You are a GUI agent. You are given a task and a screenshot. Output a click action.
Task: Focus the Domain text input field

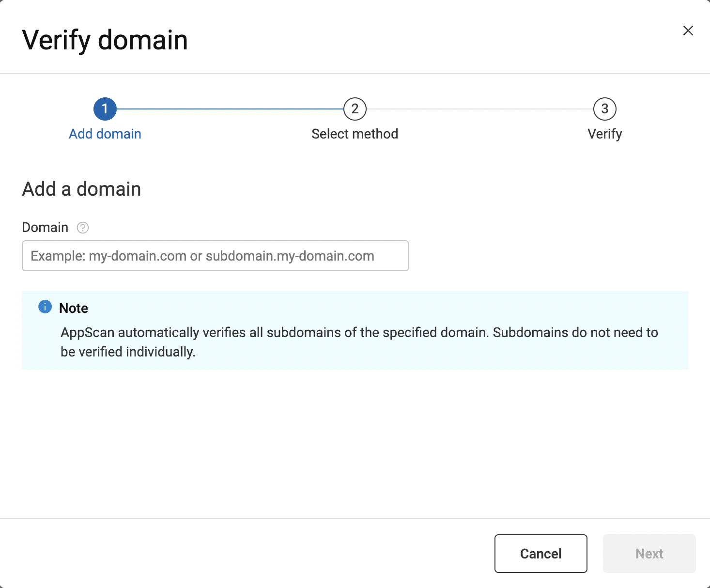[216, 256]
